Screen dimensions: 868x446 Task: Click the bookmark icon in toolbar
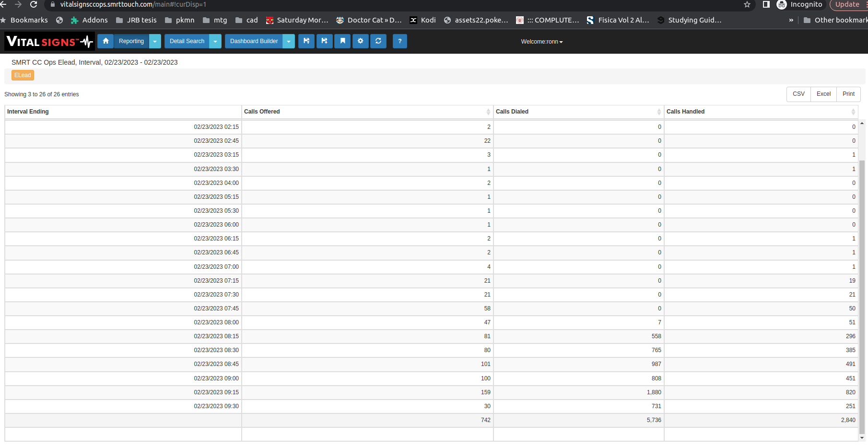pos(342,41)
